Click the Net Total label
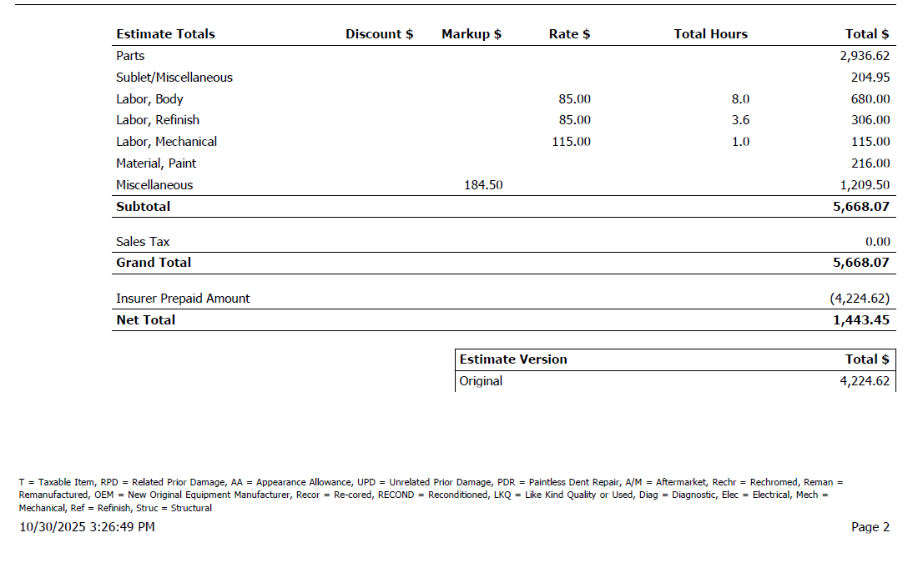923x588 pixels. click(x=145, y=320)
